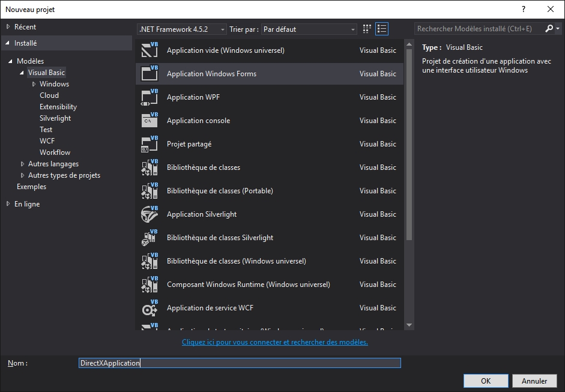565x392 pixels.
Task: Select the WCF category
Action: 47,141
